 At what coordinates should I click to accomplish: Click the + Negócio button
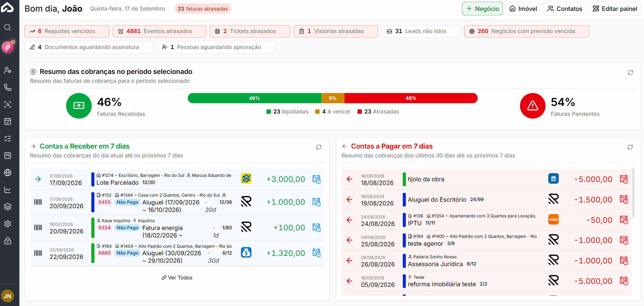pos(482,9)
